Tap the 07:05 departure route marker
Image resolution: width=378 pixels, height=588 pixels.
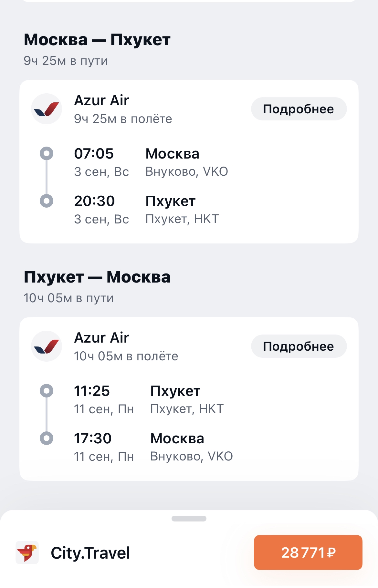click(x=47, y=153)
